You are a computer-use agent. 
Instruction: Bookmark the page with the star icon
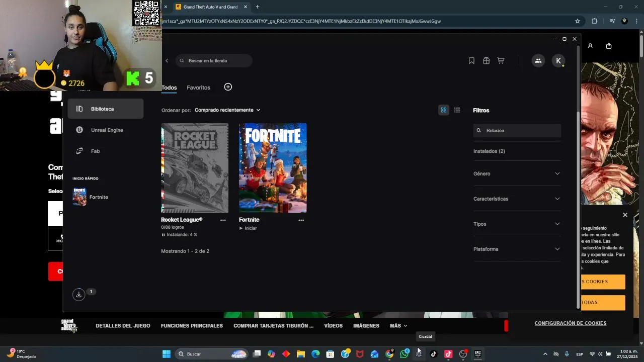(x=578, y=21)
